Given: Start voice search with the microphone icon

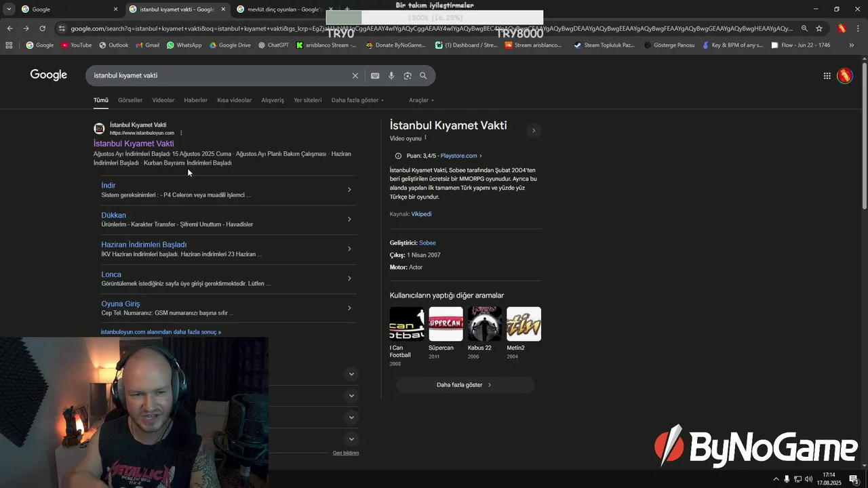Looking at the screenshot, I should pyautogui.click(x=391, y=76).
